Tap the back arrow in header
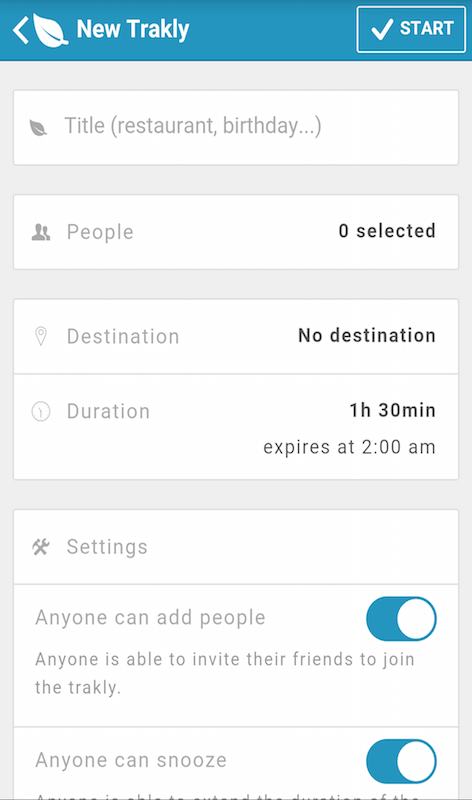 21,30
